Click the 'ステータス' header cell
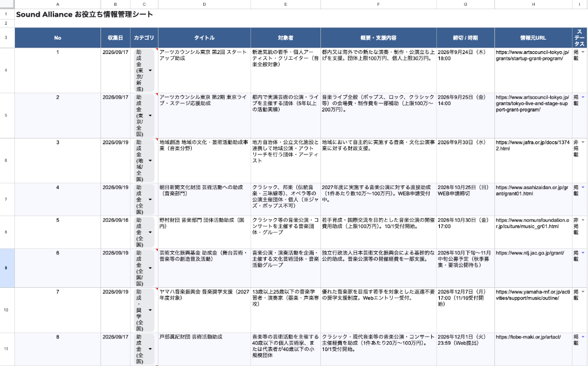 tap(580, 37)
